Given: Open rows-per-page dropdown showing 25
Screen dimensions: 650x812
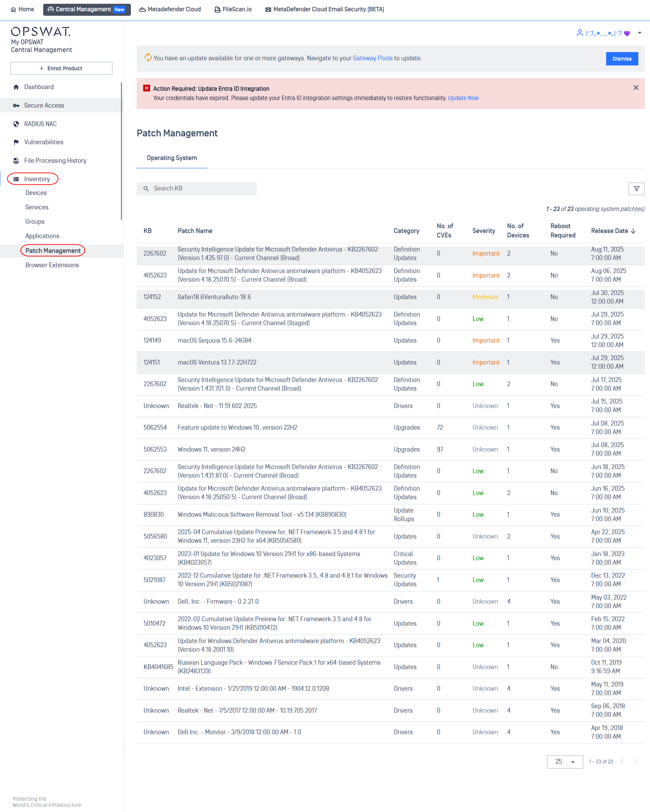Looking at the screenshot, I should tap(565, 762).
